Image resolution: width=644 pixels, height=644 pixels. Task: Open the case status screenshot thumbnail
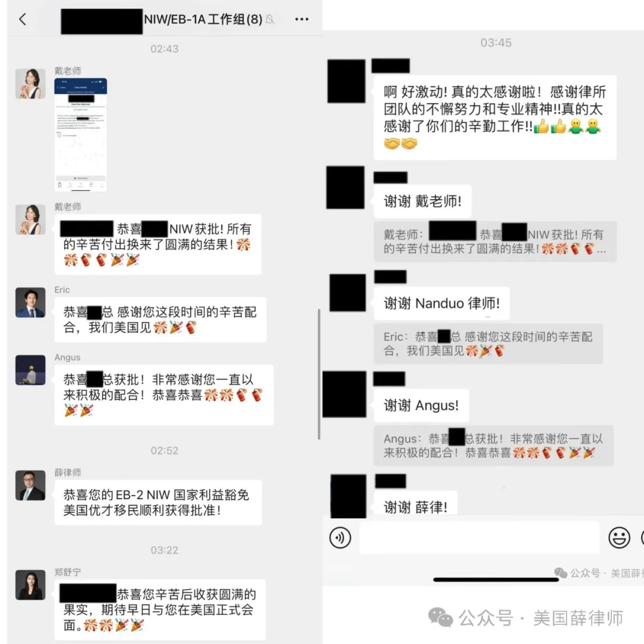click(80, 135)
